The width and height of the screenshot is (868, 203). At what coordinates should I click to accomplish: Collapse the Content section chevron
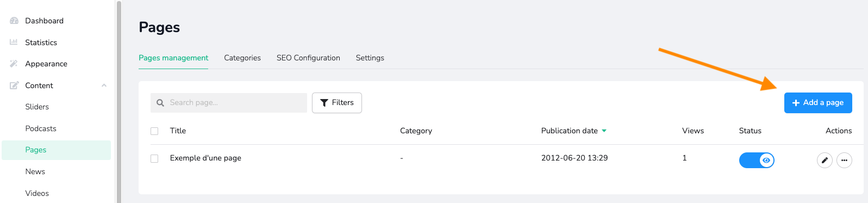click(x=104, y=85)
